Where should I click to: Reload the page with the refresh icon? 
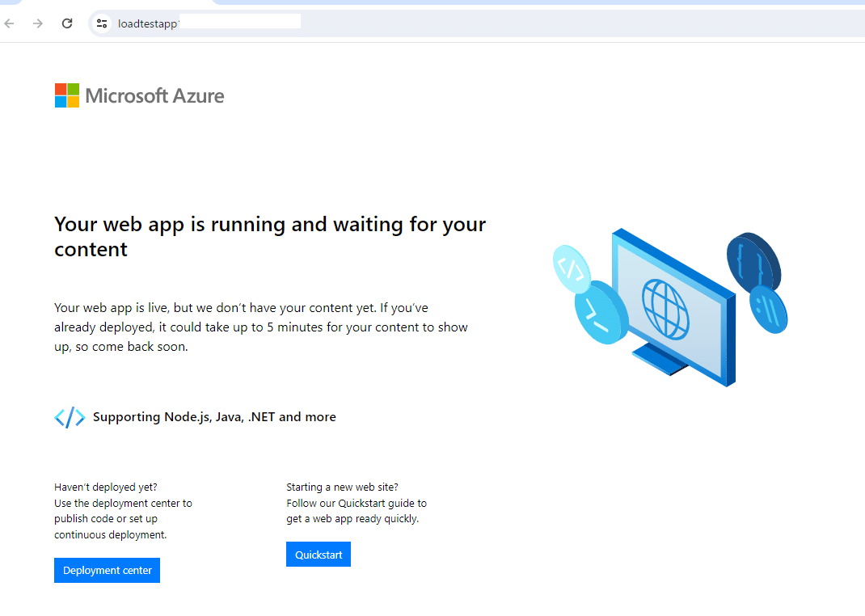(x=67, y=23)
